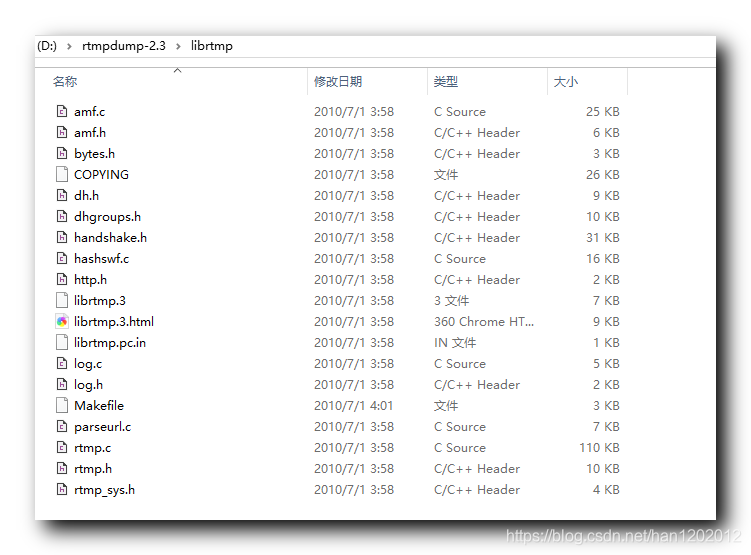Click type IN 文件 of librtmp.pc.in
The width and height of the screenshot is (751, 555).
tap(455, 343)
